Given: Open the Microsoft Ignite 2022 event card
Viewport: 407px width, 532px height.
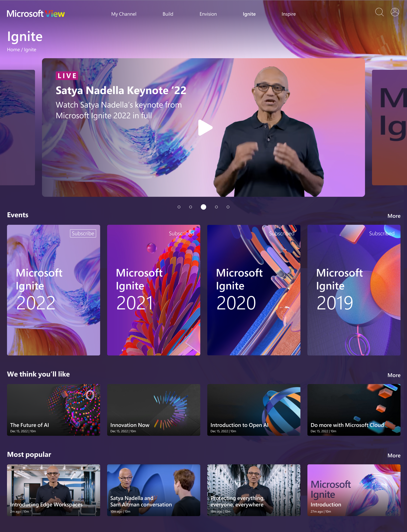Looking at the screenshot, I should coord(54,290).
